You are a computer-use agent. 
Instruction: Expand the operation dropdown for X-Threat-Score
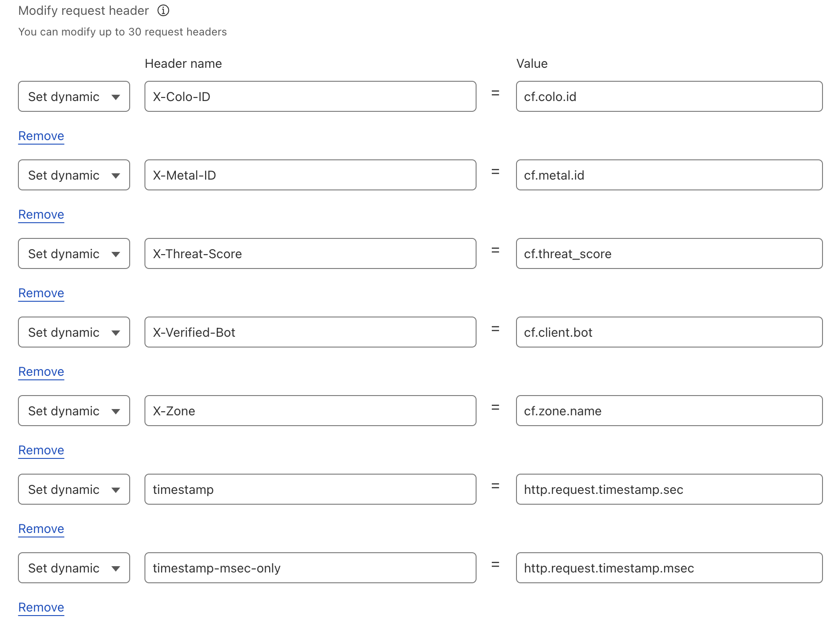[74, 254]
